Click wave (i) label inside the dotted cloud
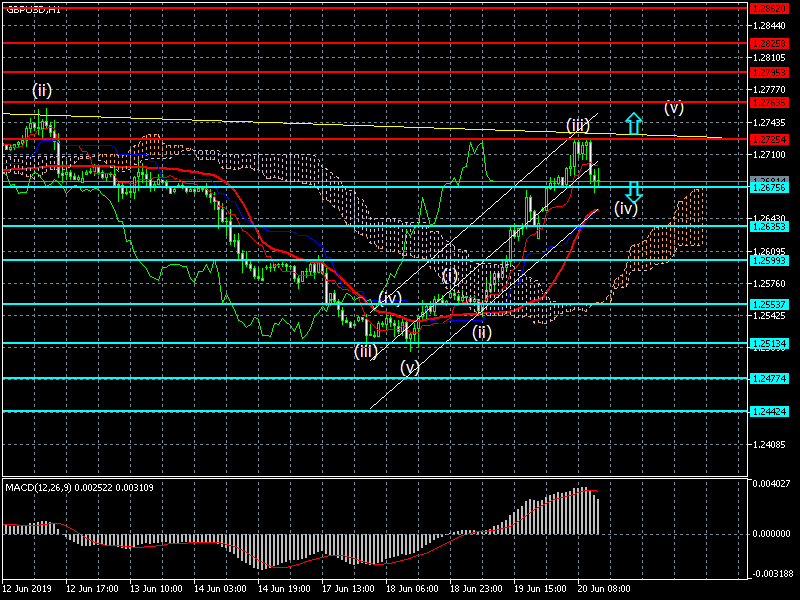 coord(449,276)
